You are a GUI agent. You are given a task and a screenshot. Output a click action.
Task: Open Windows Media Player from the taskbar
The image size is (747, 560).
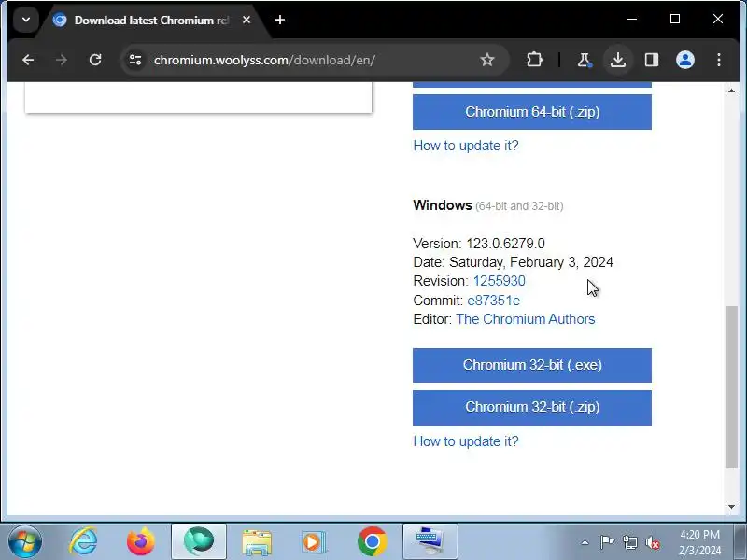314,542
